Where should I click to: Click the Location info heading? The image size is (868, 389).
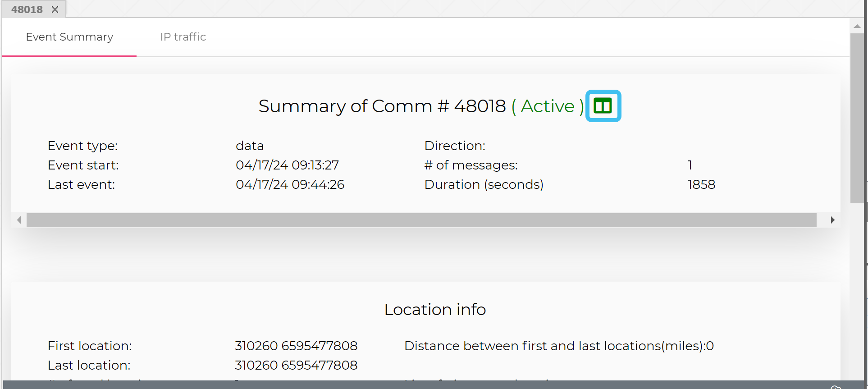click(435, 310)
